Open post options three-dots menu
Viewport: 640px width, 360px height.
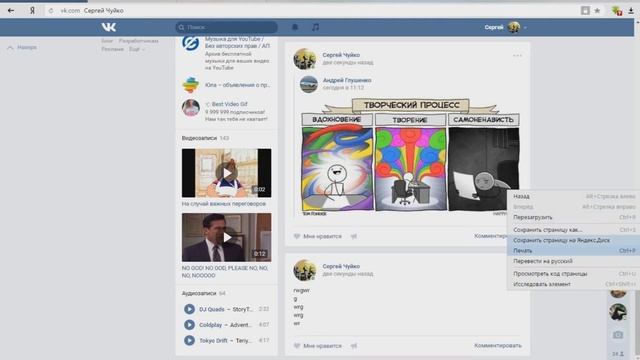click(517, 56)
